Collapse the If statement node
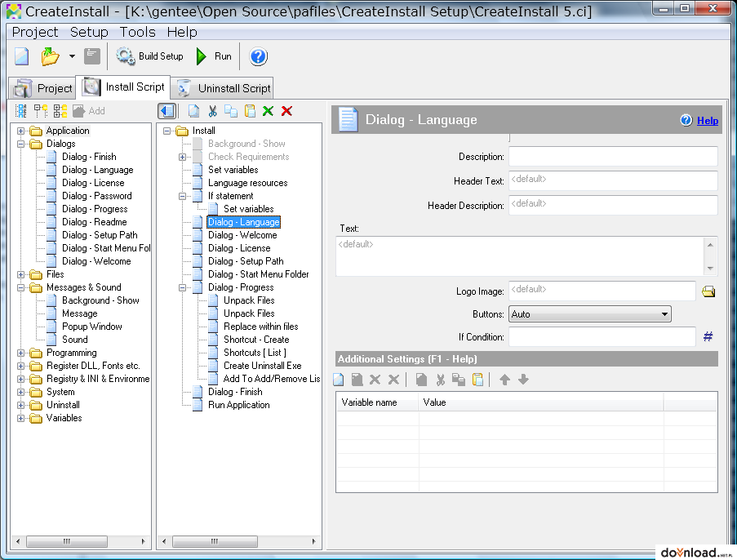This screenshot has height=560, width=737. [x=182, y=196]
